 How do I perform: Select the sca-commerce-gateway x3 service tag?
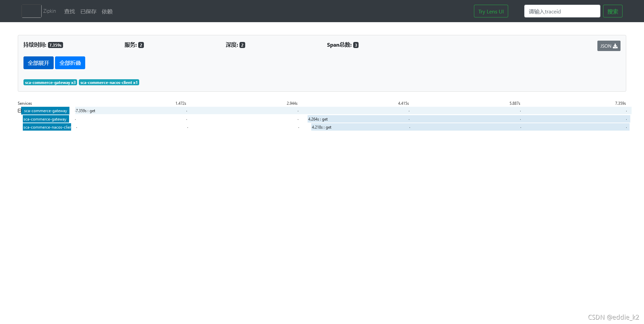pyautogui.click(x=50, y=83)
